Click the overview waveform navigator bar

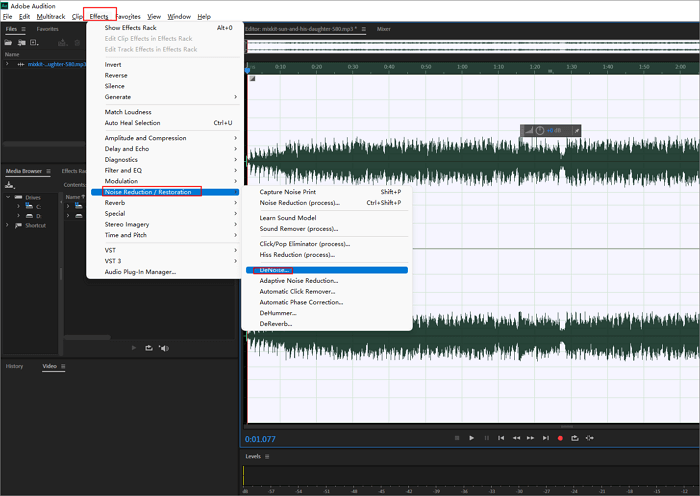472,46
